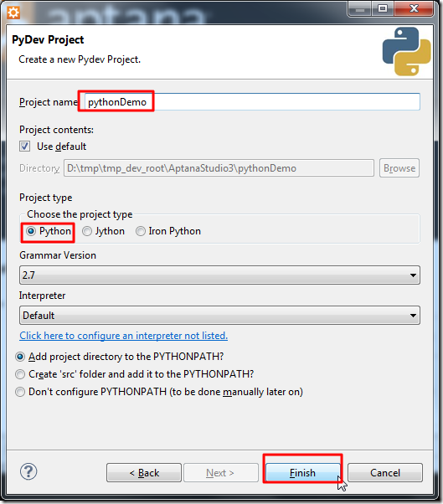Click the Aptana gear icon in title bar
This screenshot has width=443, height=504.
[13, 13]
